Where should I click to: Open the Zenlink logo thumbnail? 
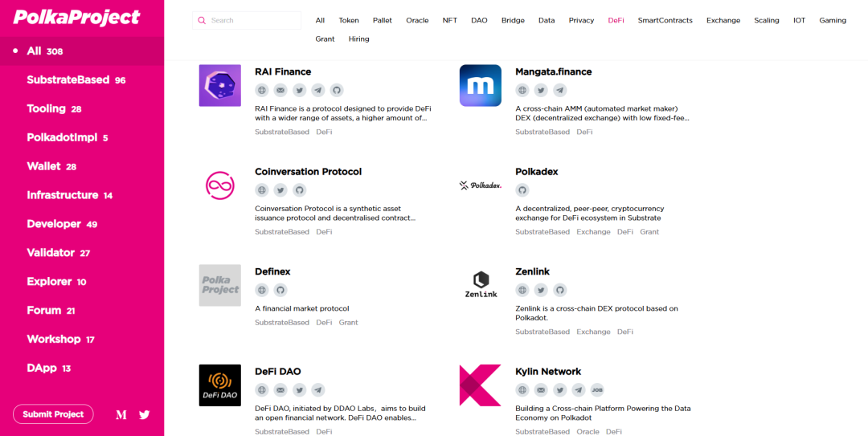tap(481, 286)
